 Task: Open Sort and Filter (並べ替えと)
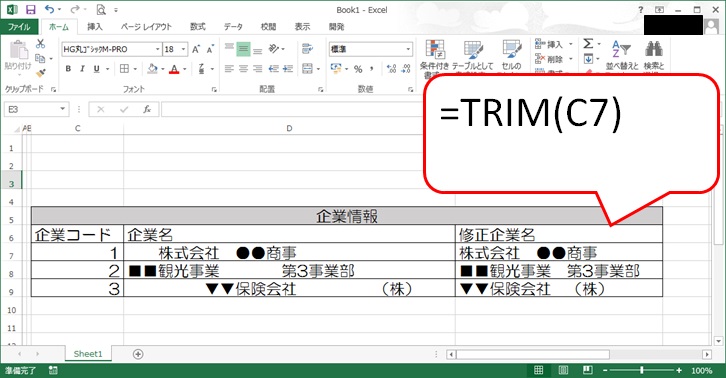[x=622, y=56]
